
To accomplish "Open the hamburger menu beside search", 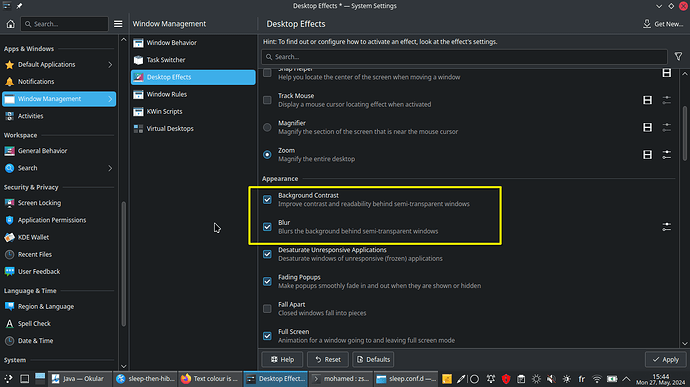I will (118, 24).
